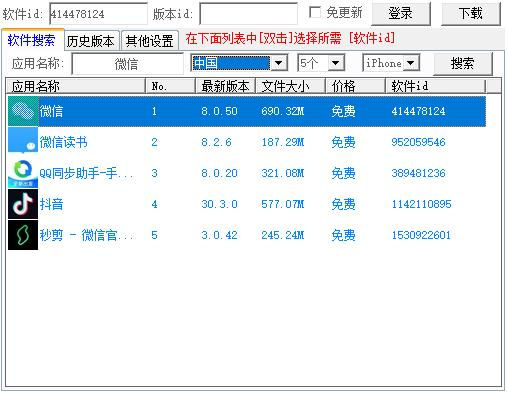This screenshot has width=508, height=393.
Task: Click the 最新版本 column header
Action: pos(225,86)
